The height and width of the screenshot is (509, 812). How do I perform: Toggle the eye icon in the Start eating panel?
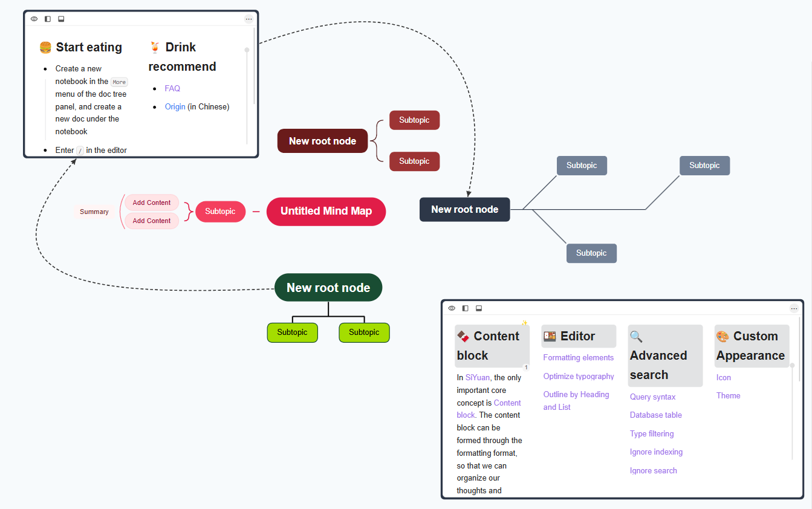point(34,19)
